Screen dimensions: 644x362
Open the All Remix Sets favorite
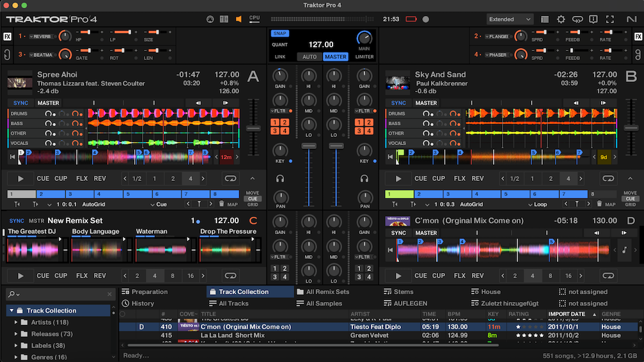click(323, 292)
